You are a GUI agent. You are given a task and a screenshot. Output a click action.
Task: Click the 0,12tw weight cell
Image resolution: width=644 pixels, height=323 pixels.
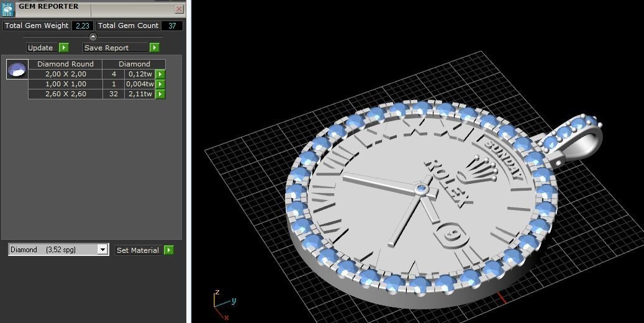[x=140, y=74]
